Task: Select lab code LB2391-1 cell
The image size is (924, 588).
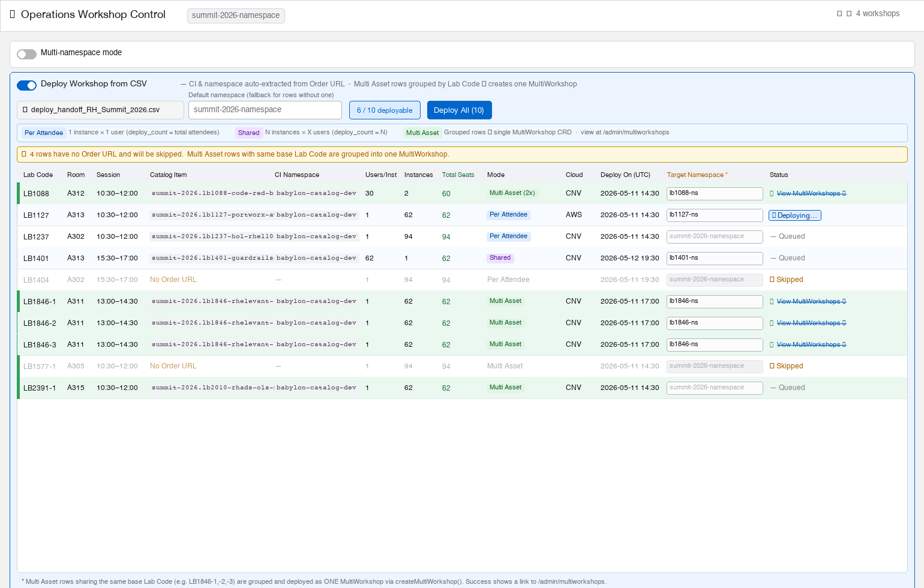Action: (x=40, y=388)
